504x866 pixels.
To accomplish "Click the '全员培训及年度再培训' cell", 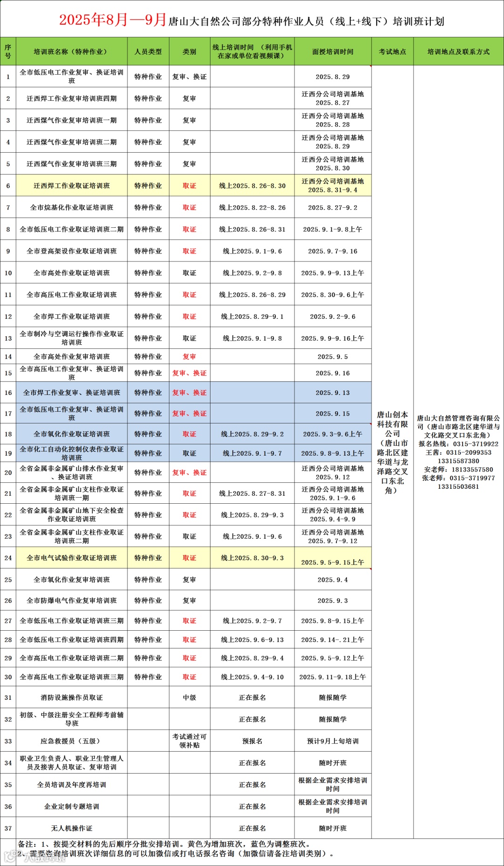I will click(71, 785).
